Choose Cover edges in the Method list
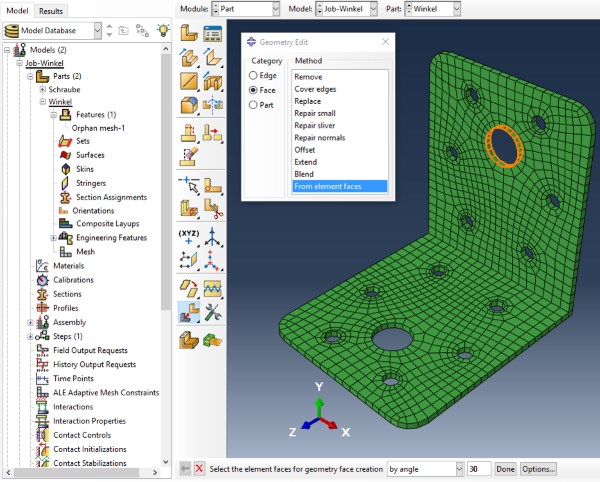Screen dimensions: 600x482 pos(339,89)
